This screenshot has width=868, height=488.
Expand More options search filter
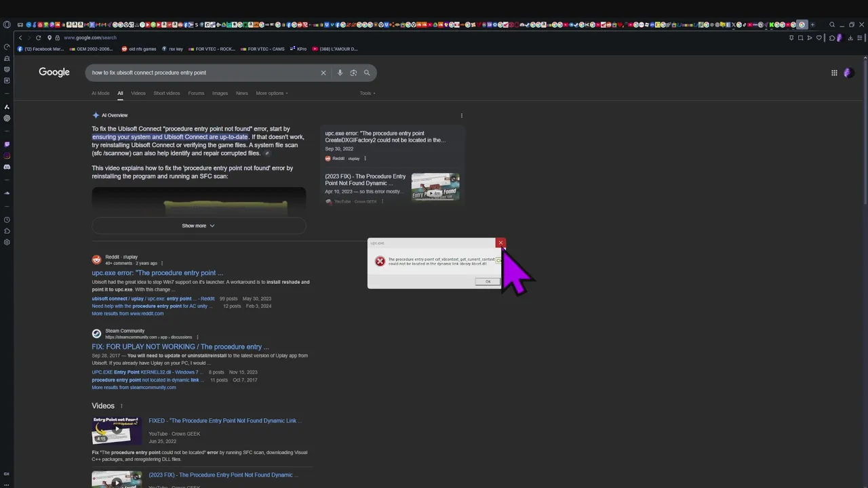272,93
